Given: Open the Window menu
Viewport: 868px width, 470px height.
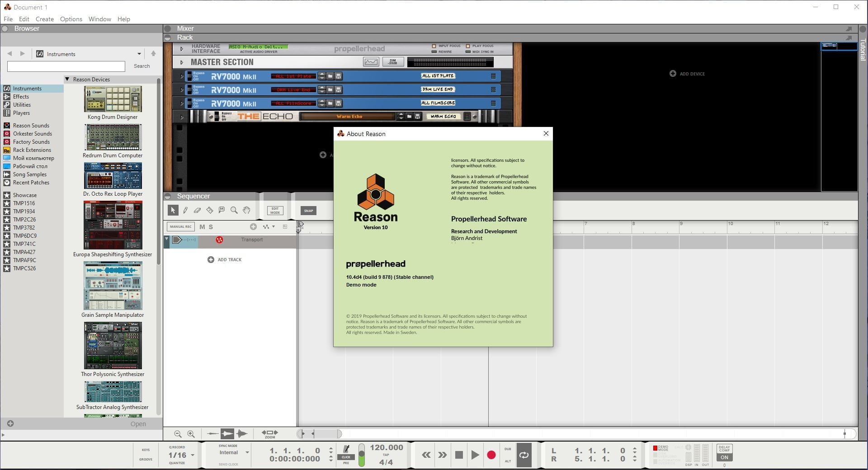Looking at the screenshot, I should pos(100,19).
